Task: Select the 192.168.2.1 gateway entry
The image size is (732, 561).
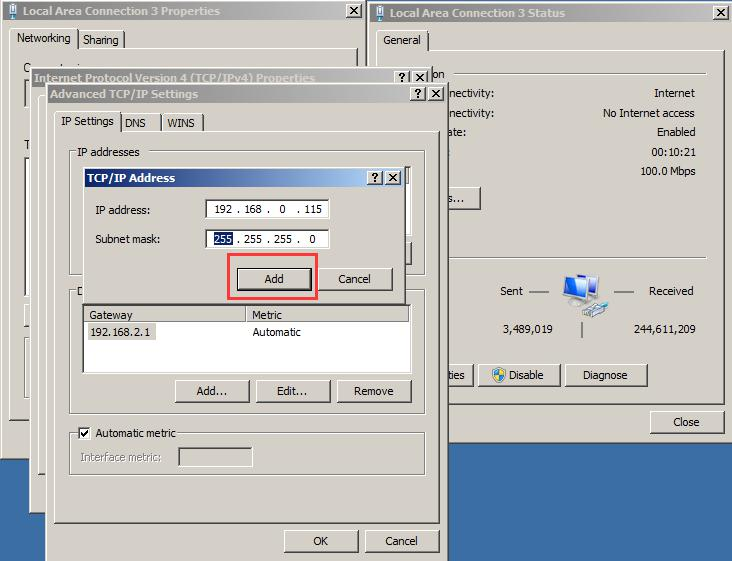Action: 120,332
